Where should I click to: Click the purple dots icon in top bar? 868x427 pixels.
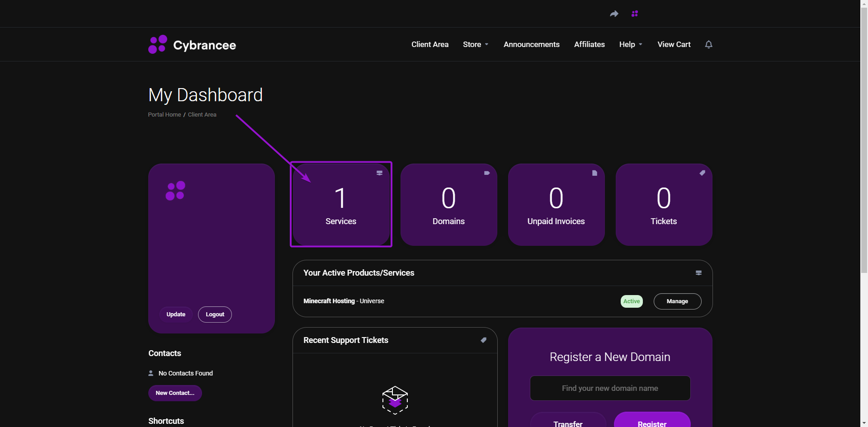[x=635, y=14]
